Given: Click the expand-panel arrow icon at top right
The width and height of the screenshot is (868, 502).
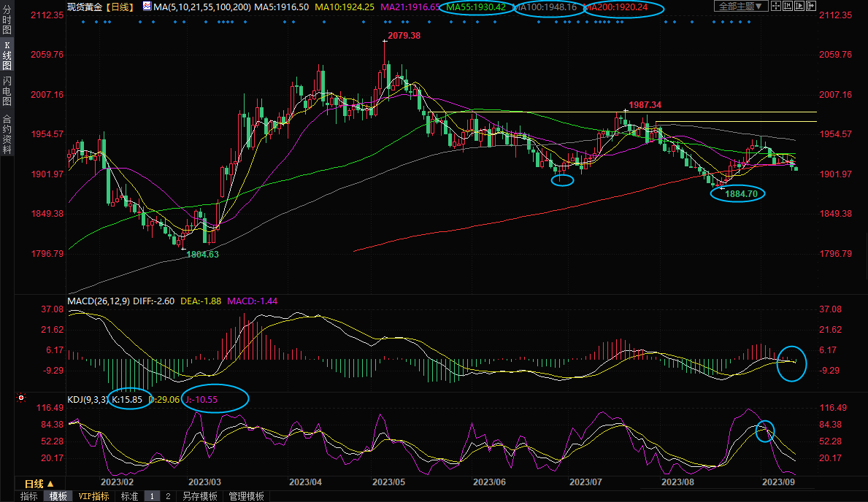Looking at the screenshot, I should (811, 6).
